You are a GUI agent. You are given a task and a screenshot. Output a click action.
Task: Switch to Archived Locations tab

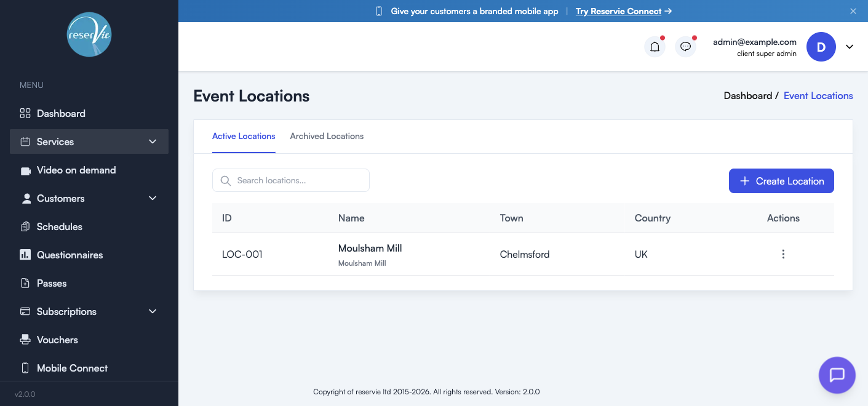click(x=327, y=136)
